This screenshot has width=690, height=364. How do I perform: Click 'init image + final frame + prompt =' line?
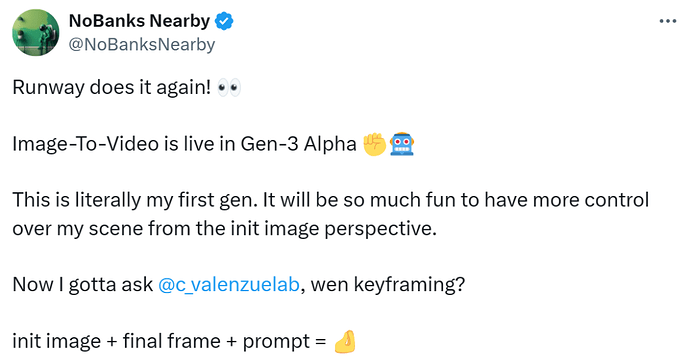click(x=169, y=342)
